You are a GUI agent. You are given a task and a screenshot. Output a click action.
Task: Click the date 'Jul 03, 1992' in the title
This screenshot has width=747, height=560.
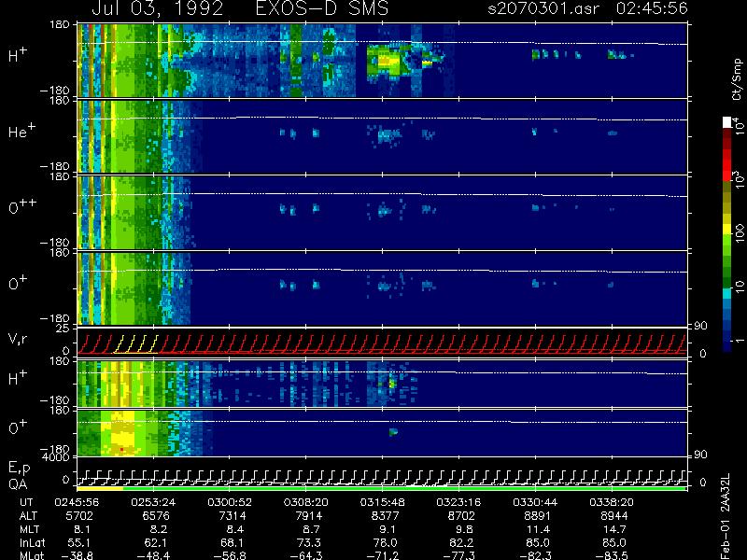[x=157, y=8]
